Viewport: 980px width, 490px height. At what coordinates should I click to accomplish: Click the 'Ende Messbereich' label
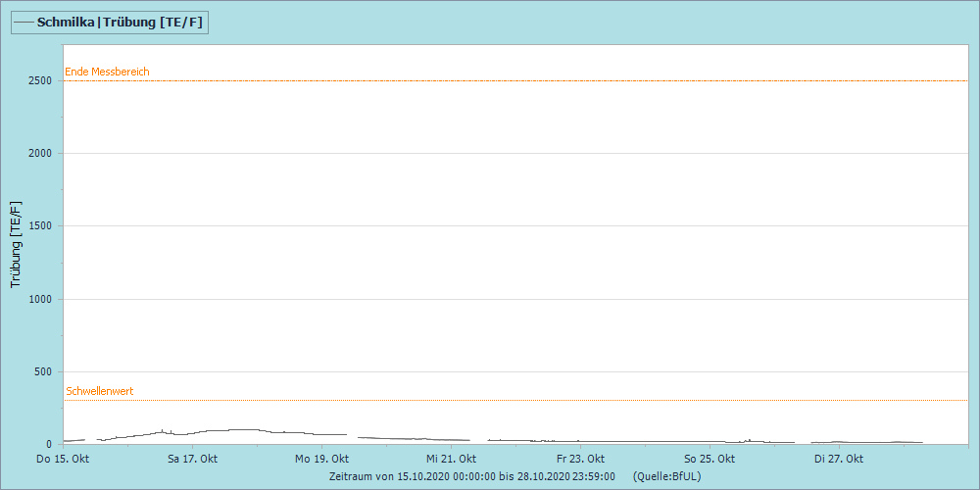coord(108,72)
